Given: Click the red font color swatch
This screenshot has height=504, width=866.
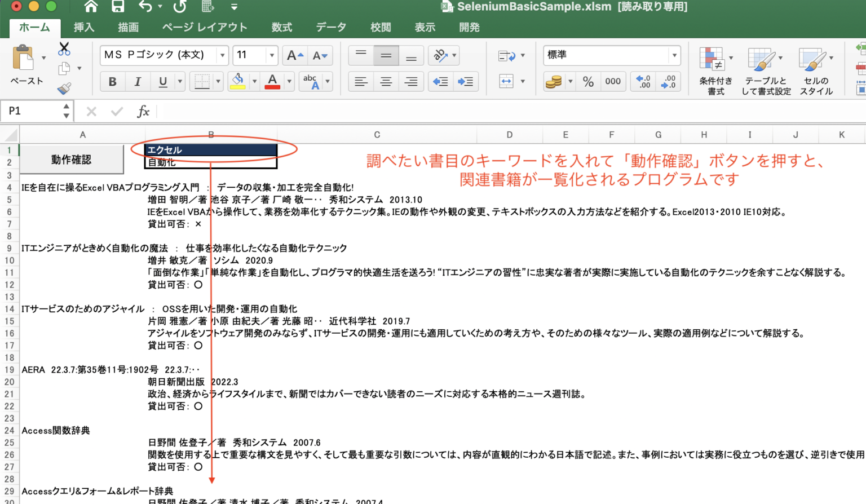Looking at the screenshot, I should 272,82.
